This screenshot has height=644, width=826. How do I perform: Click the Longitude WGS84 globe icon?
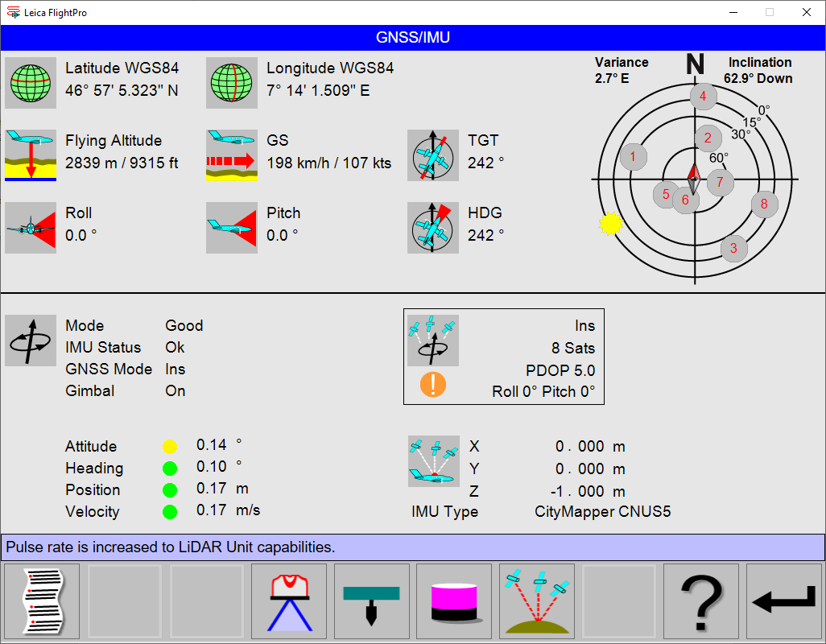pyautogui.click(x=231, y=83)
